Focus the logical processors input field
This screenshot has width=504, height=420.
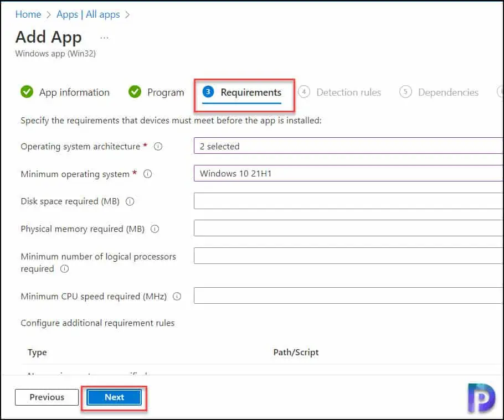[x=348, y=256]
